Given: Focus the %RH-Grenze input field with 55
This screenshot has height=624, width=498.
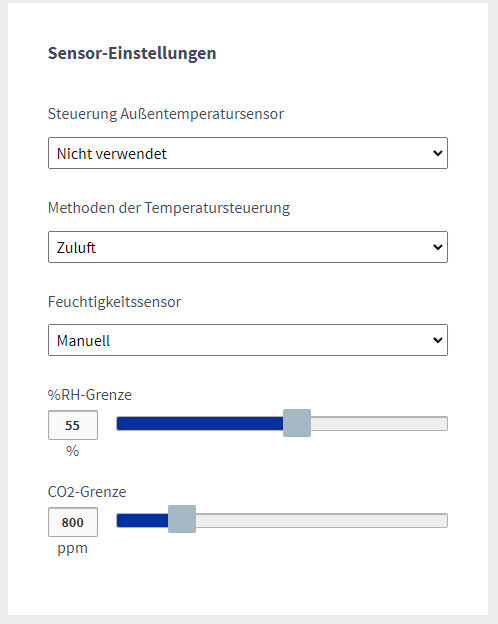Looking at the screenshot, I should tap(73, 425).
